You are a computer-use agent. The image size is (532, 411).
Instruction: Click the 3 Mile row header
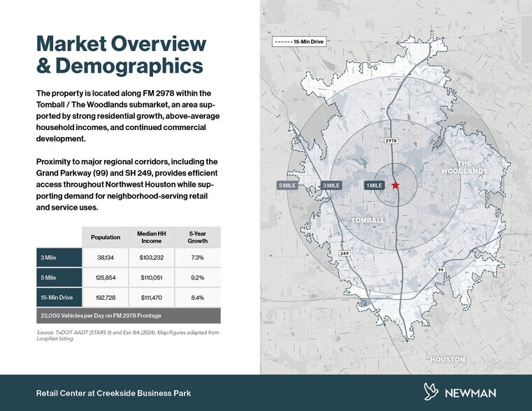click(59, 257)
